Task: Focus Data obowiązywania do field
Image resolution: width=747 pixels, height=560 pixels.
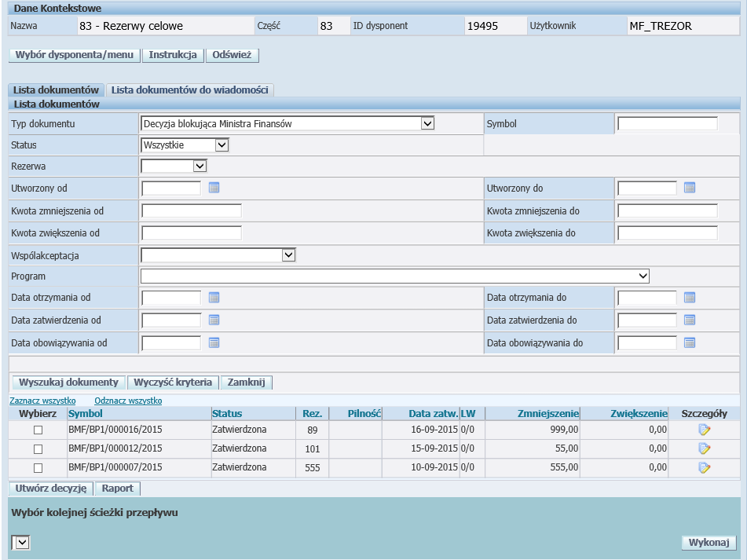Action: pyautogui.click(x=647, y=343)
